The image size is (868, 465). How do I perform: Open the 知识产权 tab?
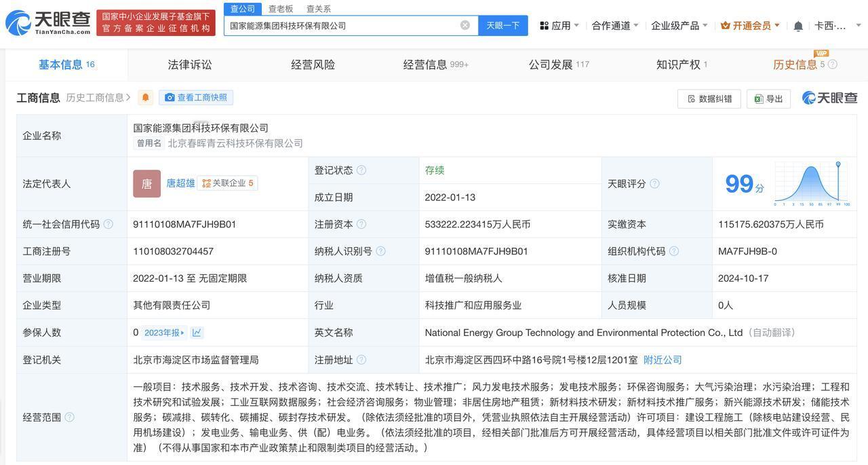[682, 64]
